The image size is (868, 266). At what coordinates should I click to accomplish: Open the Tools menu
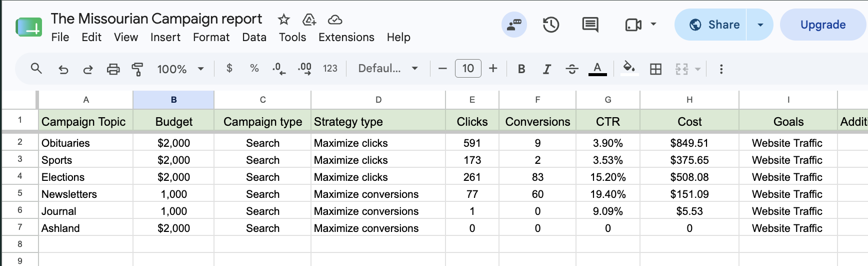pyautogui.click(x=292, y=37)
